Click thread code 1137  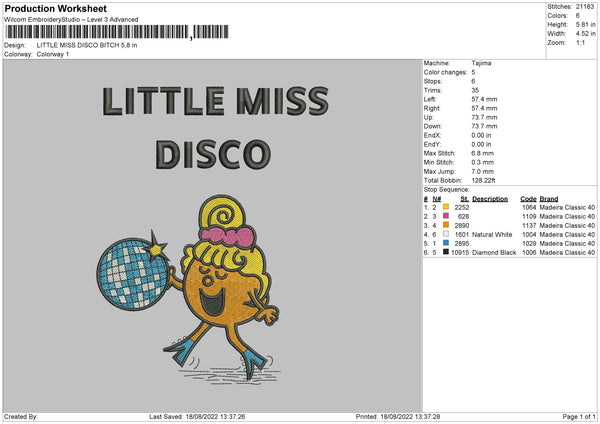coord(529,225)
